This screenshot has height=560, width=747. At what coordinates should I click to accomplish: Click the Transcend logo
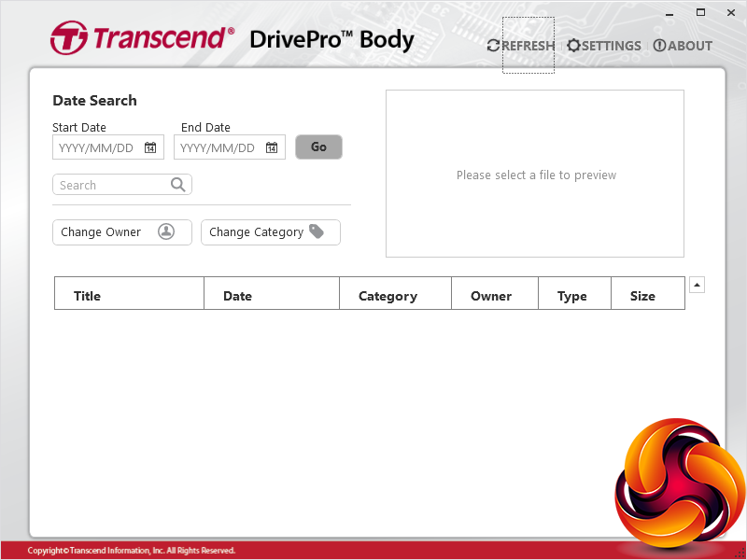pyautogui.click(x=142, y=37)
